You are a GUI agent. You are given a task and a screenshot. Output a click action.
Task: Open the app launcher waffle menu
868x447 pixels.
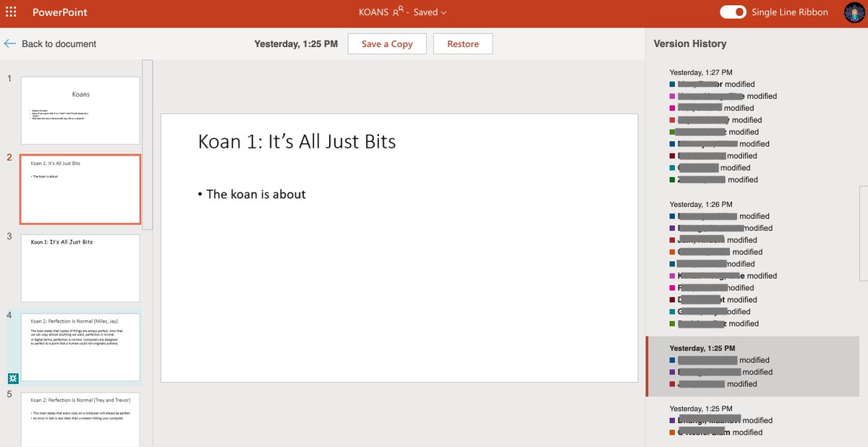[11, 12]
